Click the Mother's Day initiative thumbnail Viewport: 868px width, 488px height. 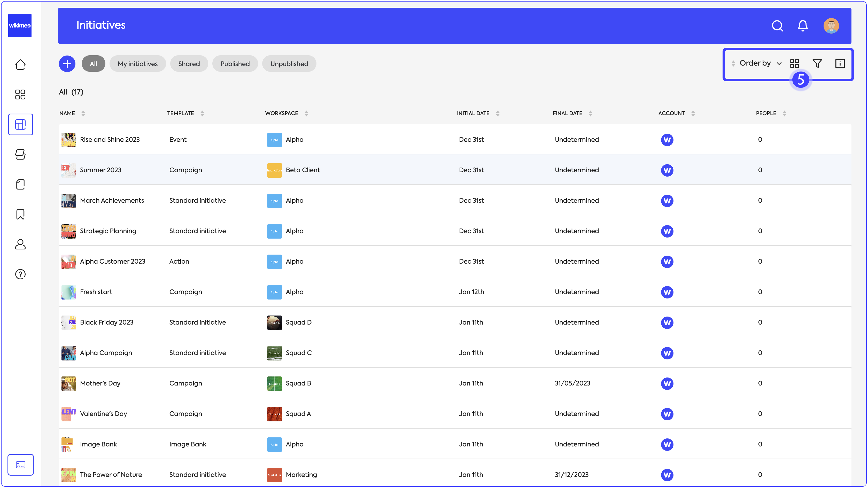pos(68,383)
